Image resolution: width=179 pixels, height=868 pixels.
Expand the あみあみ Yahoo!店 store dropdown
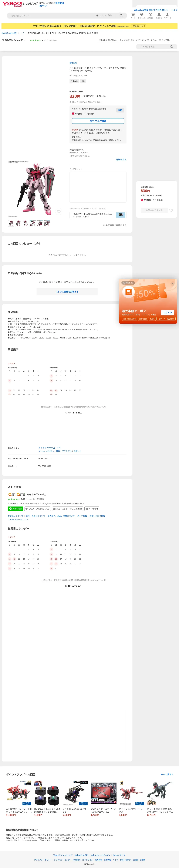(14, 40)
